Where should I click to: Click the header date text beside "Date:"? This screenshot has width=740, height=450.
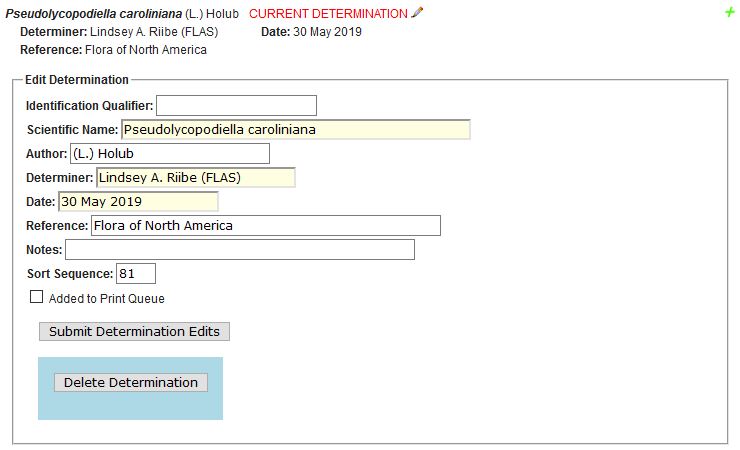tap(327, 32)
